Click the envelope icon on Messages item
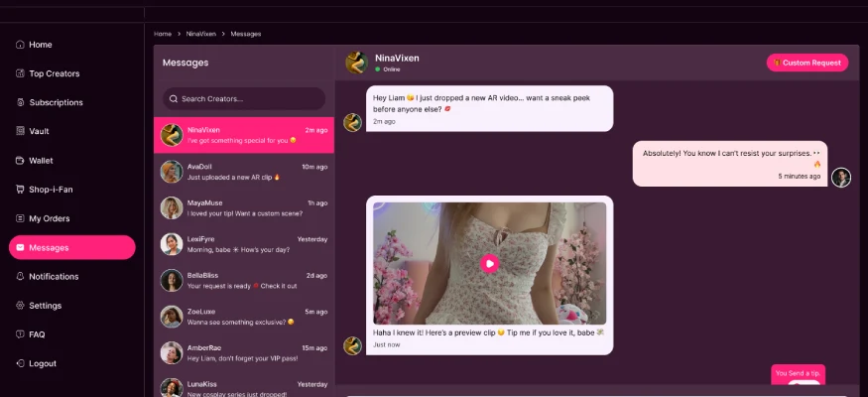The image size is (868, 397). 20,247
